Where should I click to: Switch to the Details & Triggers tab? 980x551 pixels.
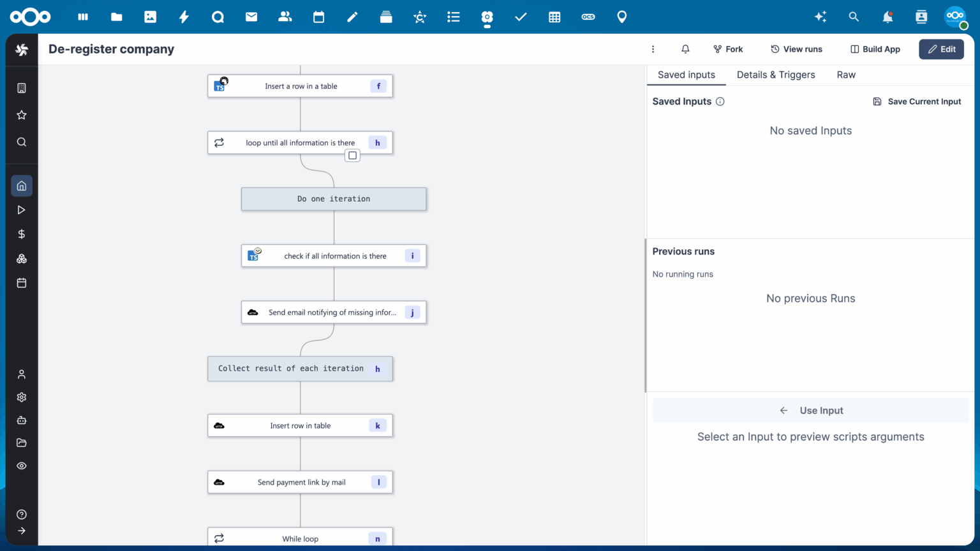(x=776, y=75)
